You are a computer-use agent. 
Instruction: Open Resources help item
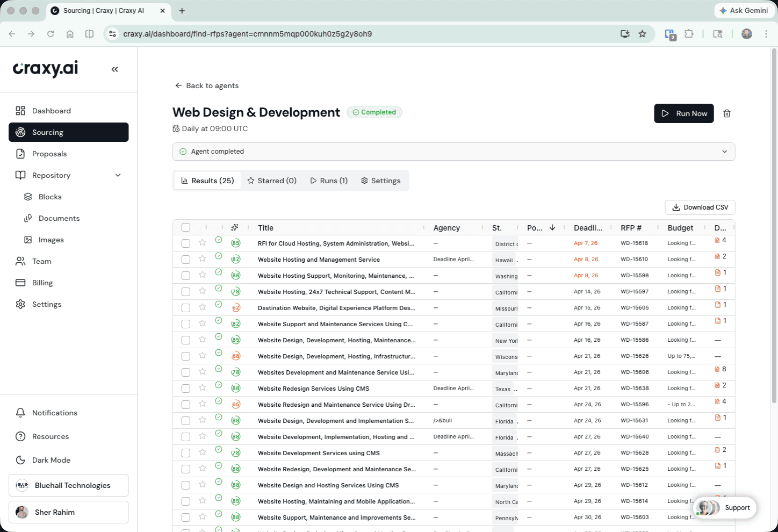68,436
